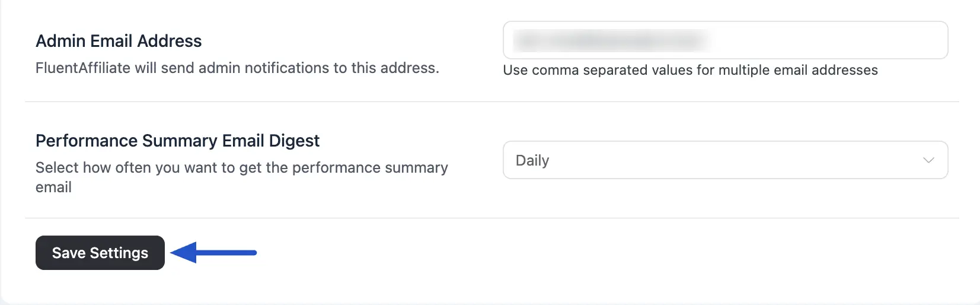Click the "Performance Summary Email Digest" heading
The image size is (980, 305).
click(x=177, y=141)
